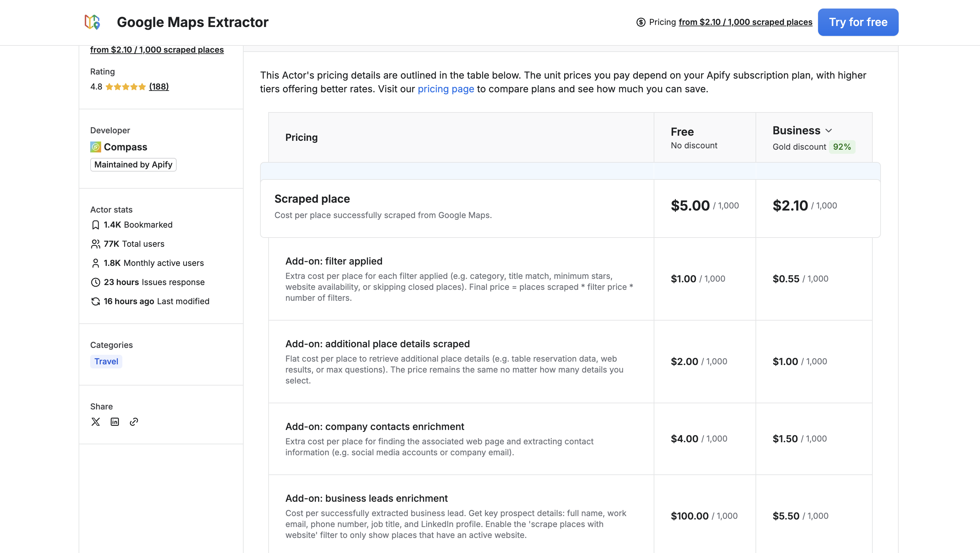
Task: Click the clock icon for issues response
Action: click(95, 282)
